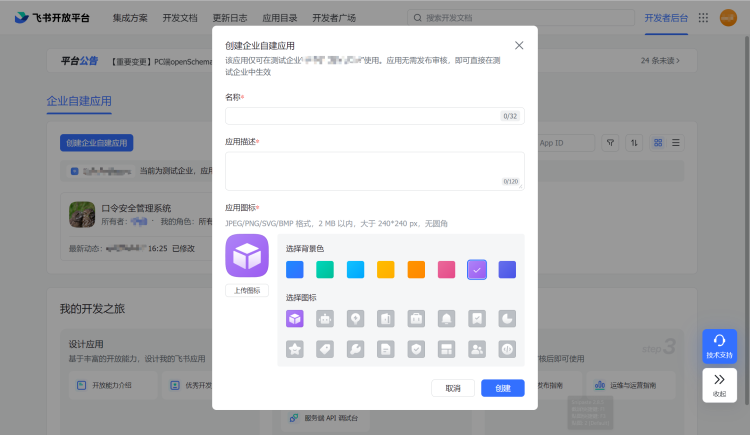Choose the price tag app icon
The image size is (750, 435).
(x=325, y=349)
